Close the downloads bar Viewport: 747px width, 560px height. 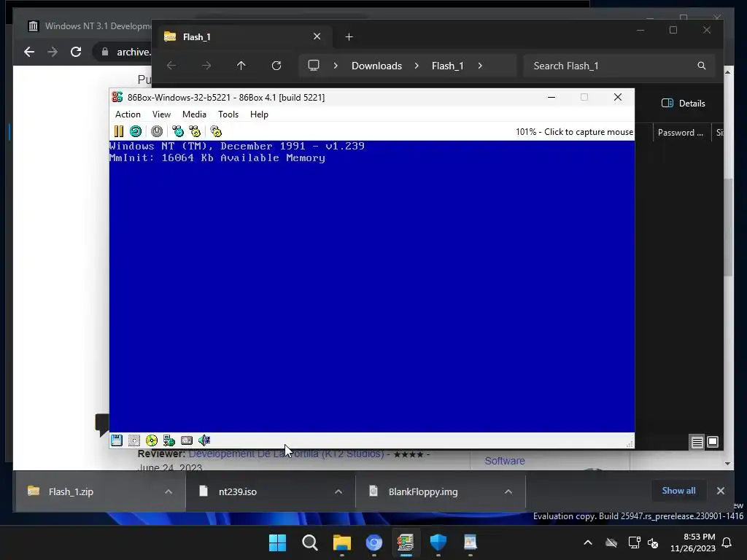(x=721, y=491)
